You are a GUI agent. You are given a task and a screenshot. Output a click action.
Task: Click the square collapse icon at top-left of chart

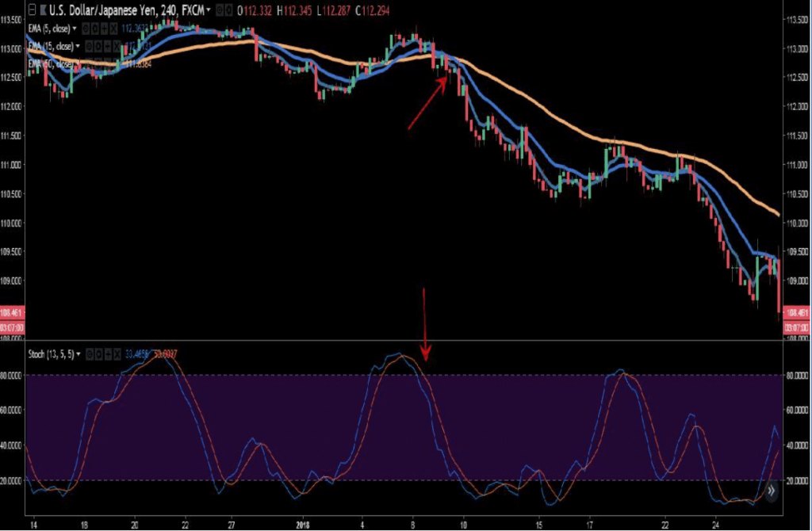pos(32,10)
